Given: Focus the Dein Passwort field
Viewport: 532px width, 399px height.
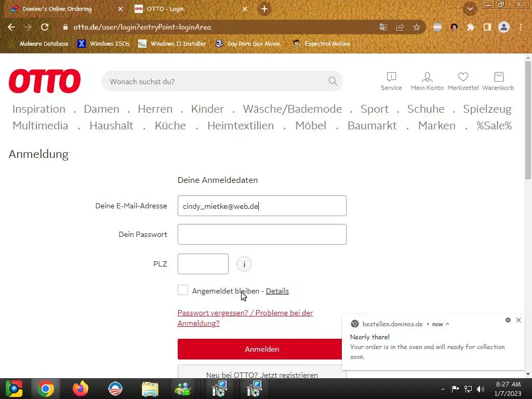Looking at the screenshot, I should (262, 234).
